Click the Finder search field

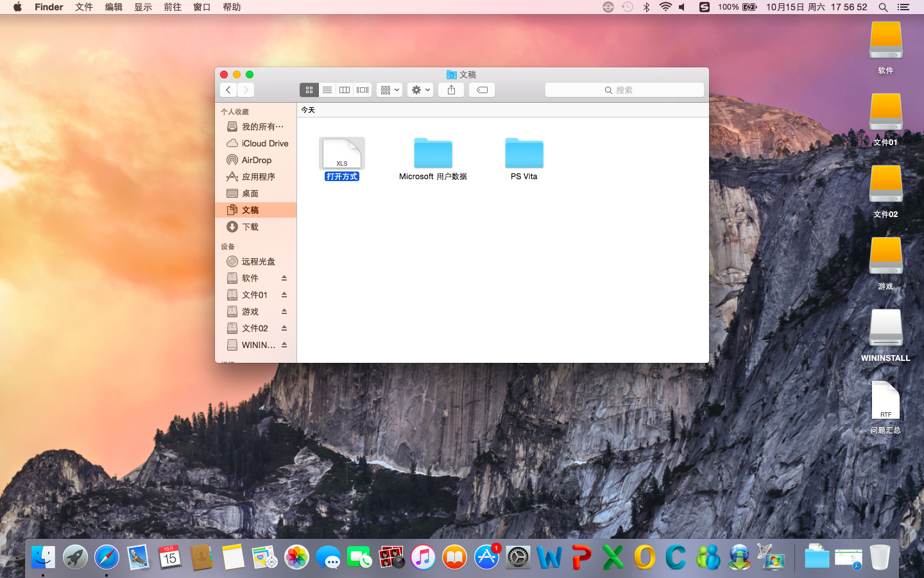pyautogui.click(x=624, y=90)
